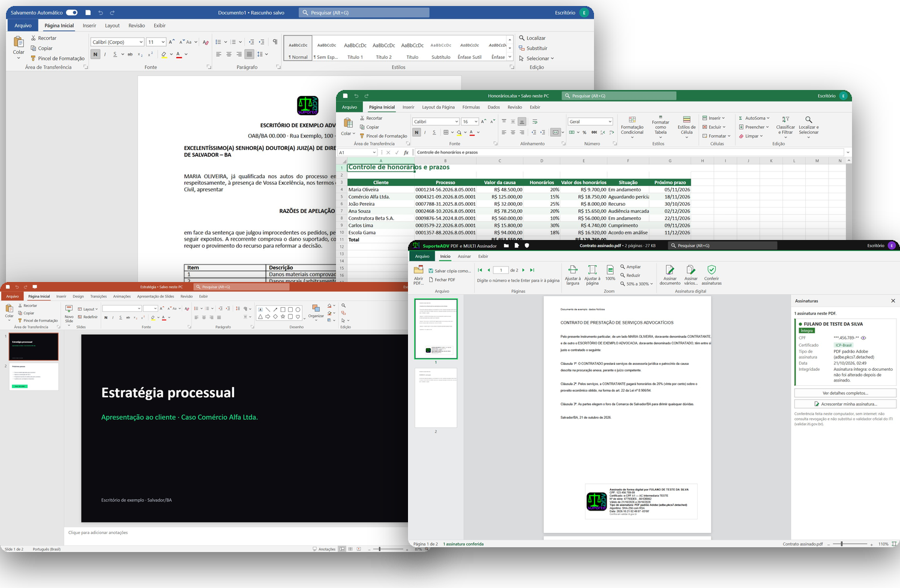
Task: Click the red font color swatch in Excel
Action: point(471,133)
